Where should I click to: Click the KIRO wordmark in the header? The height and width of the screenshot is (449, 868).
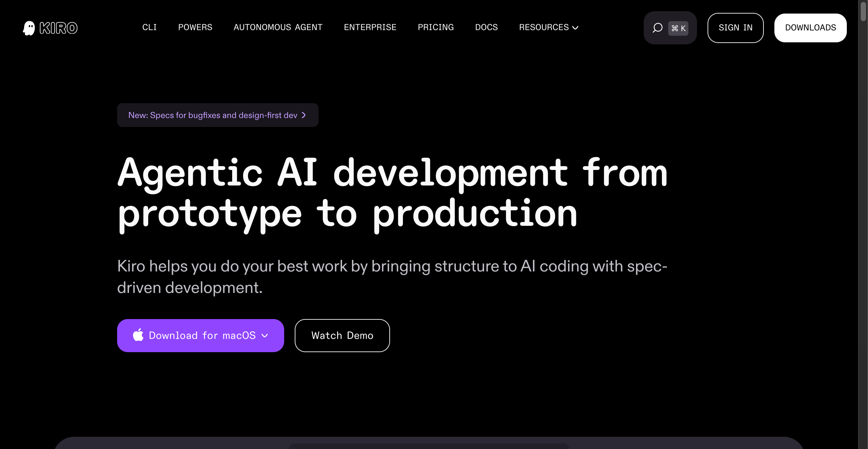click(59, 28)
